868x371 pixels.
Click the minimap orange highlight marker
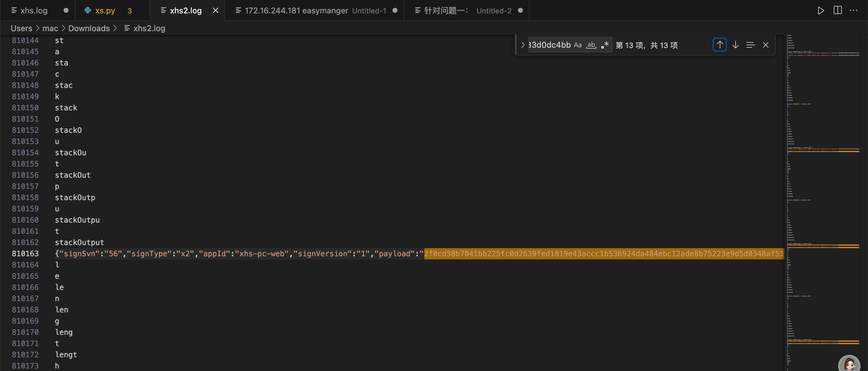click(x=848, y=152)
